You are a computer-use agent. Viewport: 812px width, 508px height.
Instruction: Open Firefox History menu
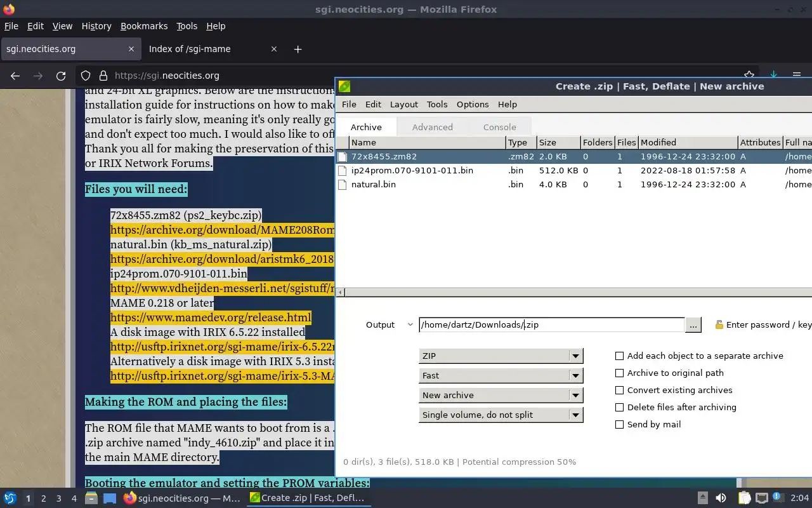96,26
